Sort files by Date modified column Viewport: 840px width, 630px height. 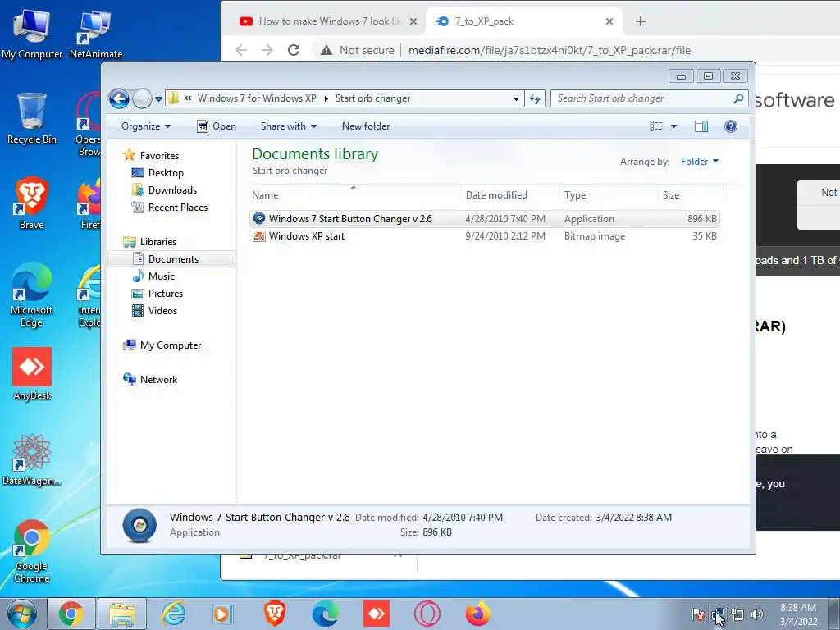tap(509, 195)
